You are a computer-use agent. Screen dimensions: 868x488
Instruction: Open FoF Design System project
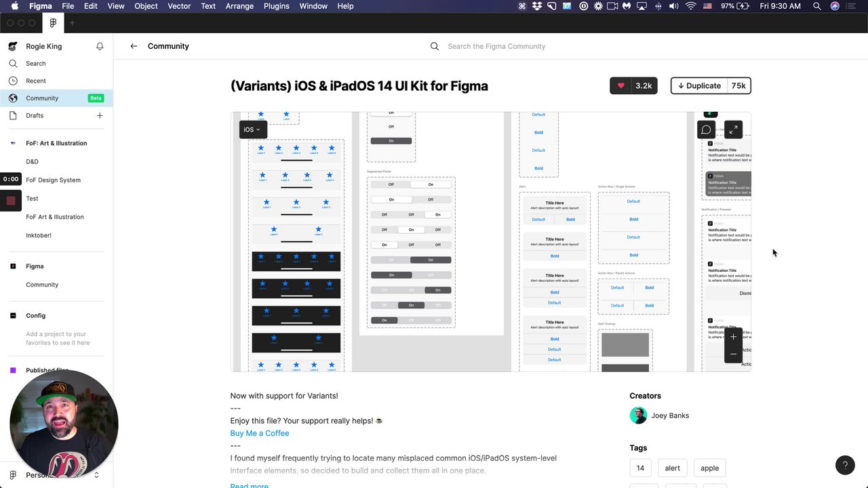coord(53,180)
